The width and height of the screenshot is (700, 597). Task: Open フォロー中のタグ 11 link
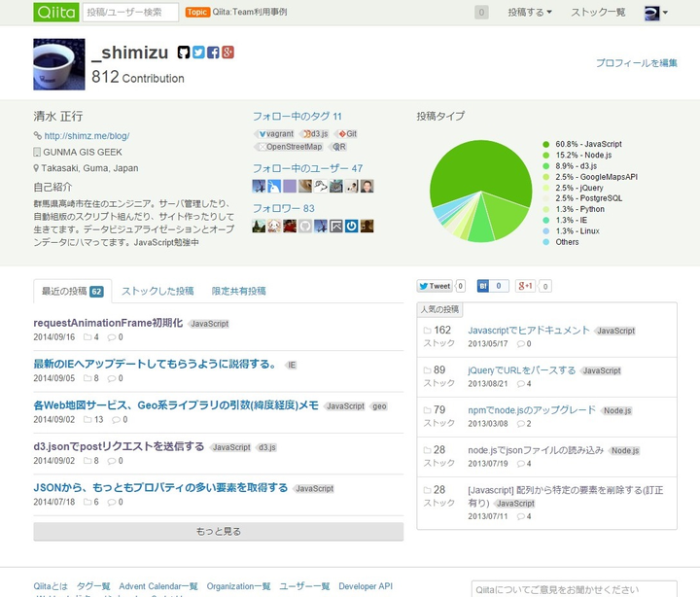pyautogui.click(x=297, y=117)
